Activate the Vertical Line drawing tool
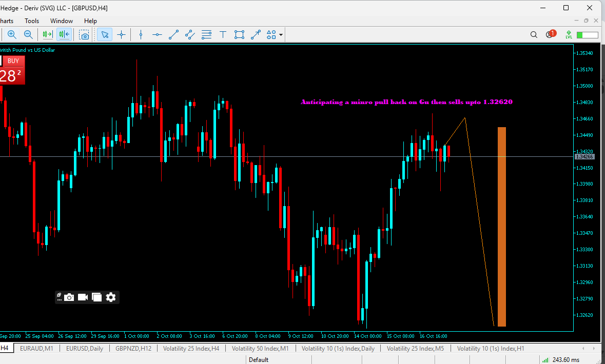Screen dimensions: 605x364 click(x=141, y=34)
